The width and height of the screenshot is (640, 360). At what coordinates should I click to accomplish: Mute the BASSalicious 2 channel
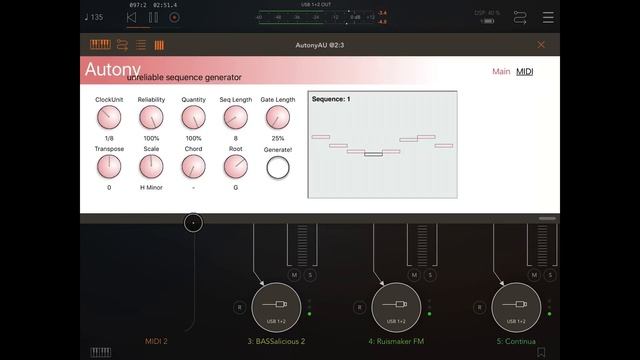point(294,275)
